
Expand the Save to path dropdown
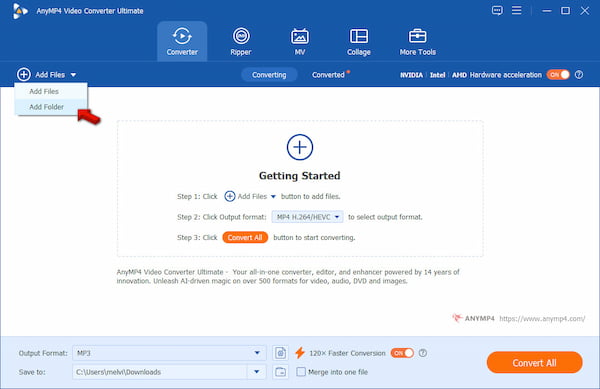169,372
